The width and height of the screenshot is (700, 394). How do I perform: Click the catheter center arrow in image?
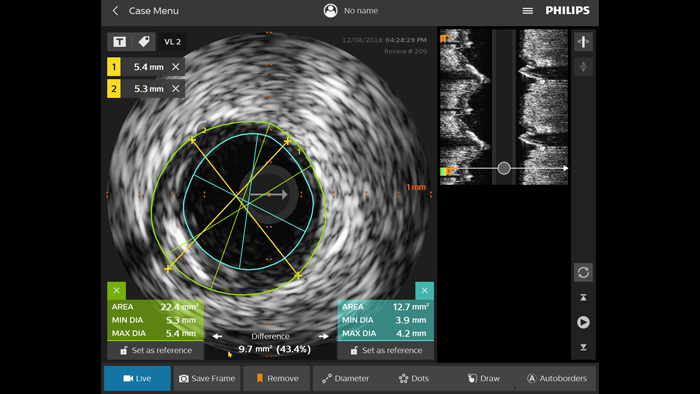(x=269, y=195)
